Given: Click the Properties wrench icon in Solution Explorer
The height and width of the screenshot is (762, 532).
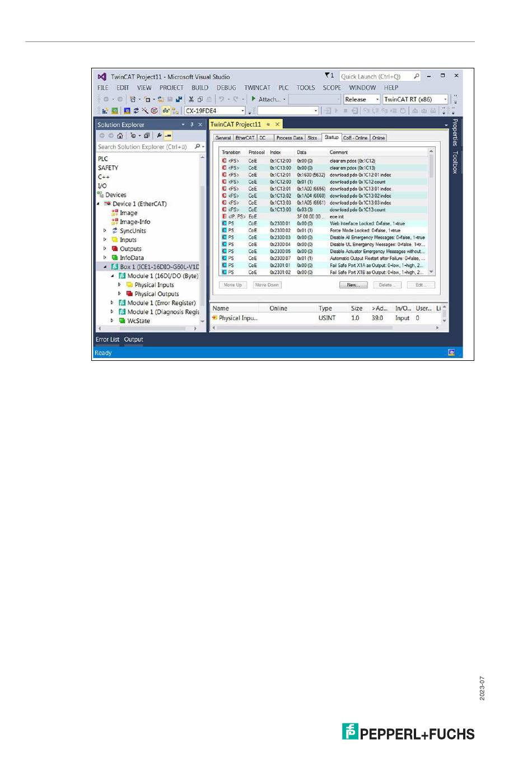Looking at the screenshot, I should [x=159, y=136].
